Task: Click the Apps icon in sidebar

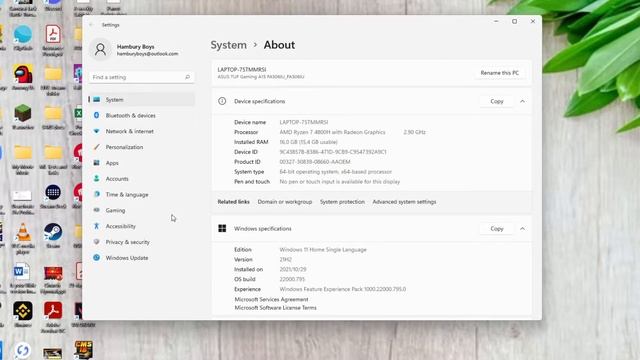Action: (96, 162)
